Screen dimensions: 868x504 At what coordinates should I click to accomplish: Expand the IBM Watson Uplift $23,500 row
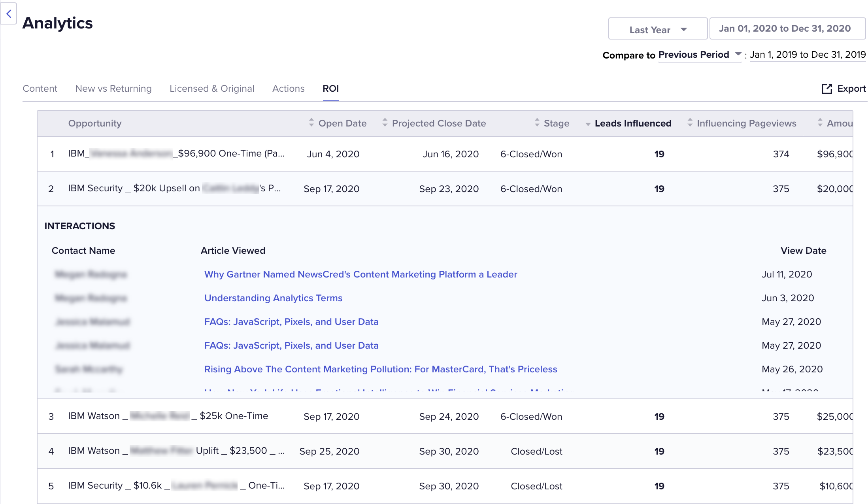tap(445, 451)
